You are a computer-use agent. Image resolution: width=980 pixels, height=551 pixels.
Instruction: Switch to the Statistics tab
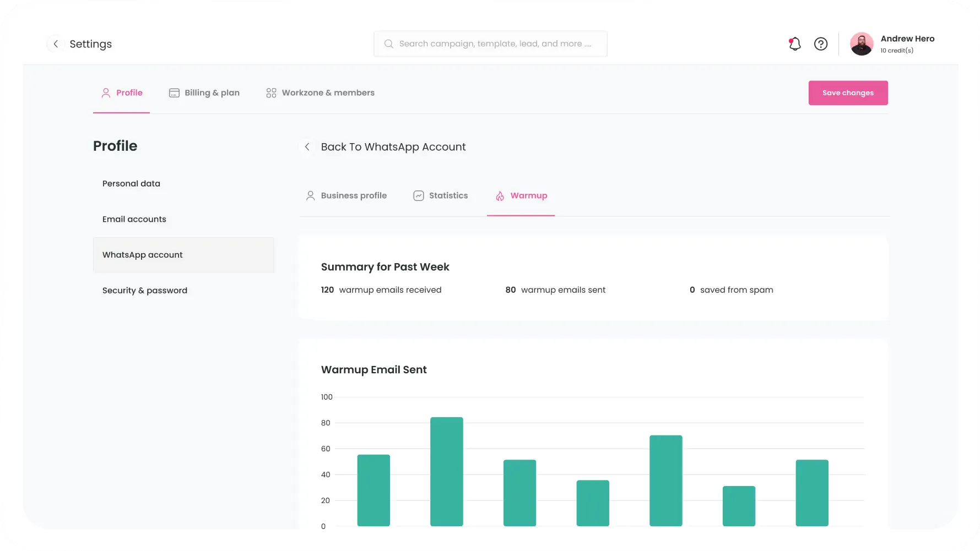tap(441, 196)
